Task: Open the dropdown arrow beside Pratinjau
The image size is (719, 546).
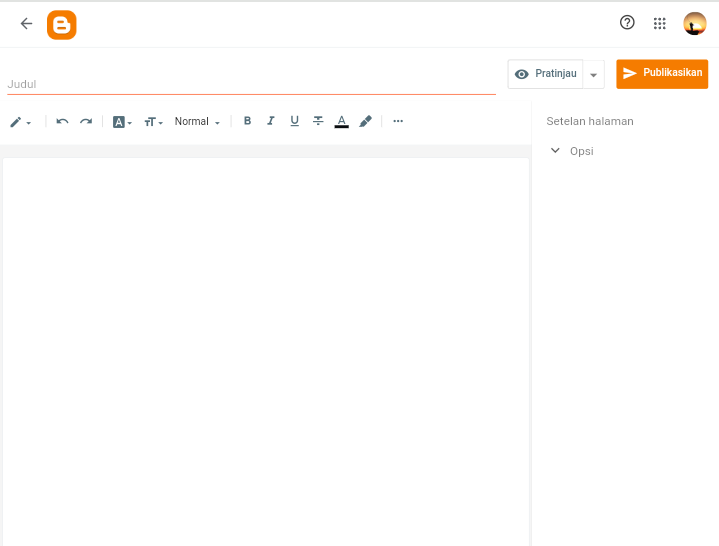Action: [593, 75]
